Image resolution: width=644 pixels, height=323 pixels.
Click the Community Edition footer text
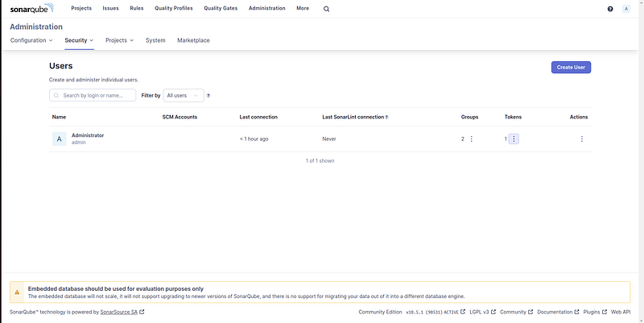click(x=380, y=312)
